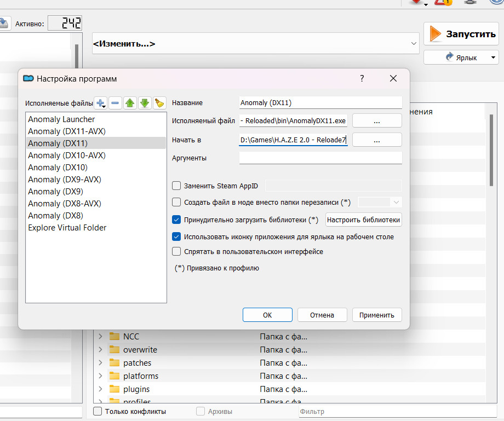This screenshot has width=504, height=421.
Task: Toggle the Архивы checkbox
Action: [x=201, y=411]
